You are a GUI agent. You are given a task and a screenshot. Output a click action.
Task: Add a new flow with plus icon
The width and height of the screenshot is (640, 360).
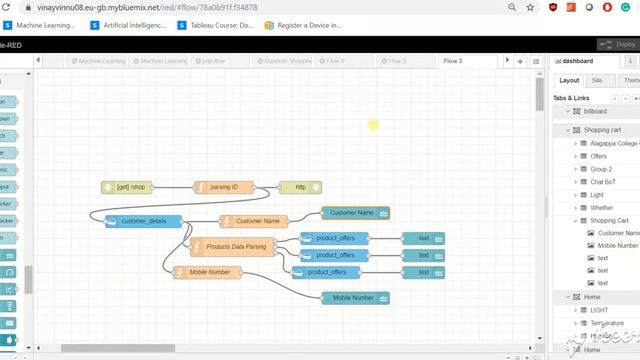pyautogui.click(x=520, y=62)
